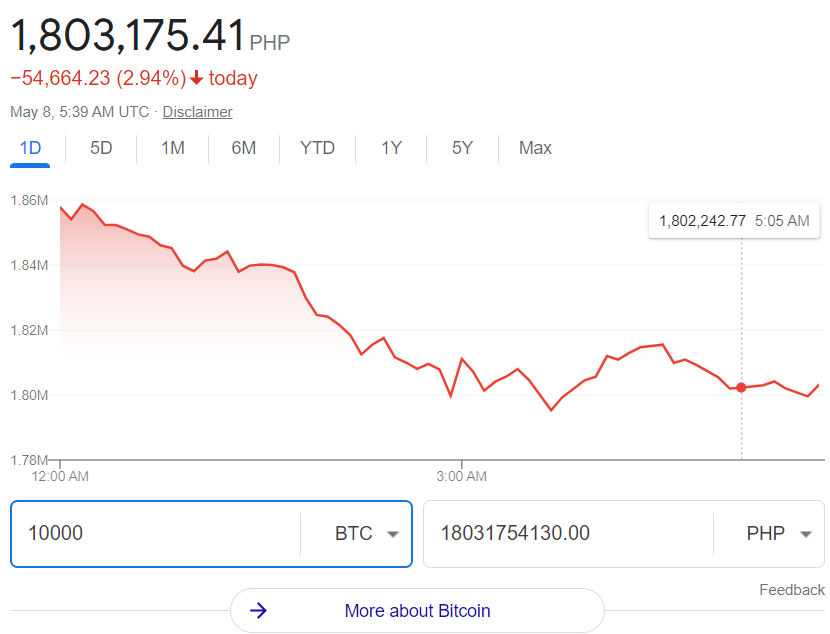
Task: Switch to the 5D chart range
Action: (101, 148)
